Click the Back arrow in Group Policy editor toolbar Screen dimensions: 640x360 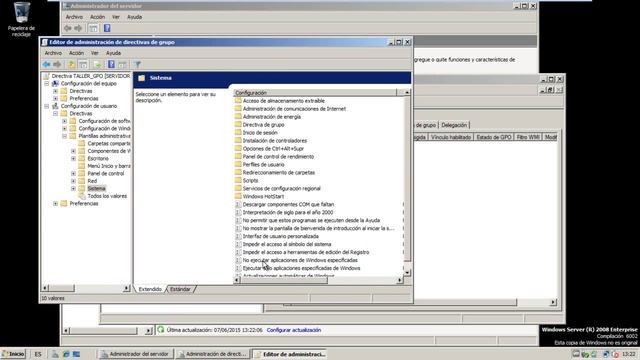[x=46, y=64]
